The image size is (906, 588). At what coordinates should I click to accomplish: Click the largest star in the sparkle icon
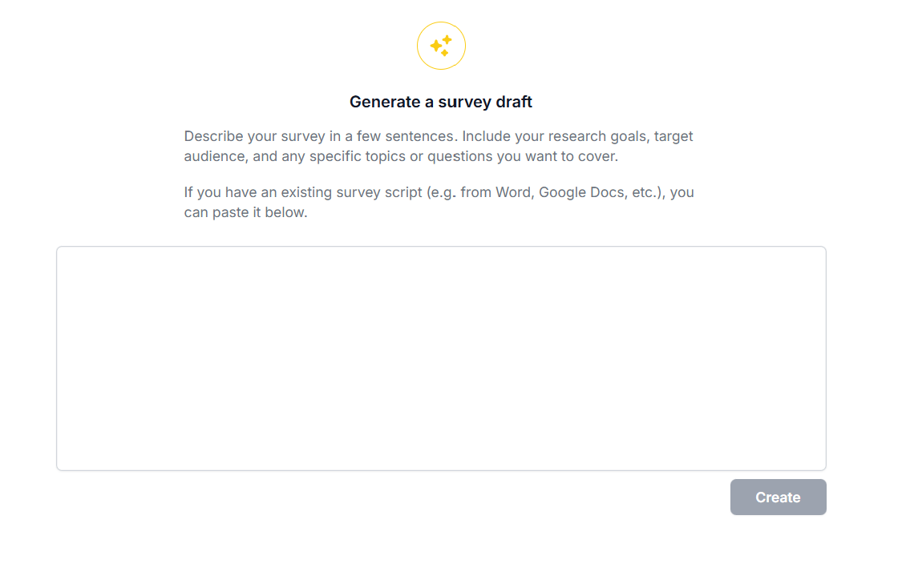[436, 46]
